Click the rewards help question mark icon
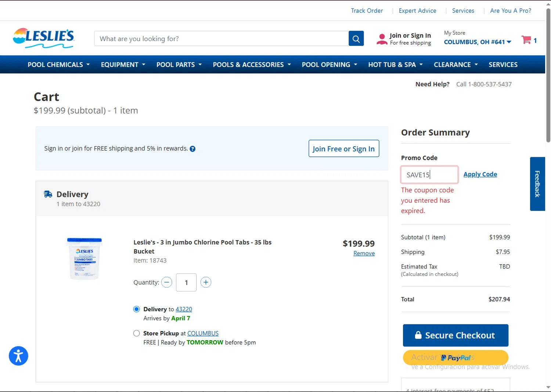Image resolution: width=551 pixels, height=392 pixels. click(x=192, y=149)
